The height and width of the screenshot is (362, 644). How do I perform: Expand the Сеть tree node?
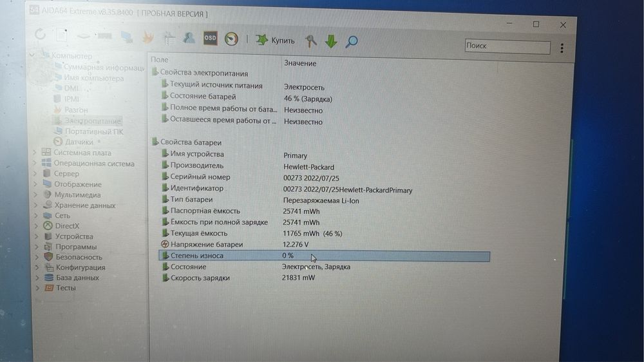pos(36,215)
